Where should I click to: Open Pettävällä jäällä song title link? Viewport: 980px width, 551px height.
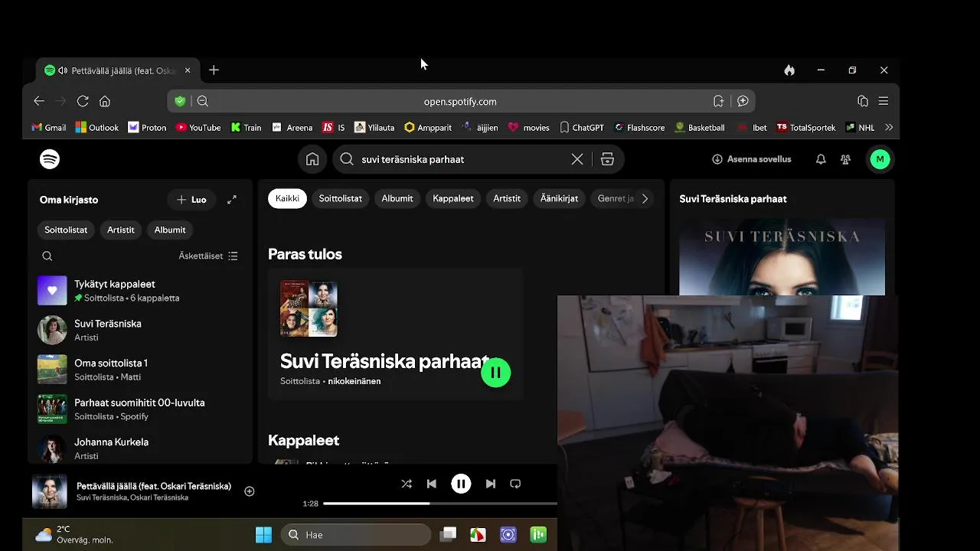pos(154,486)
